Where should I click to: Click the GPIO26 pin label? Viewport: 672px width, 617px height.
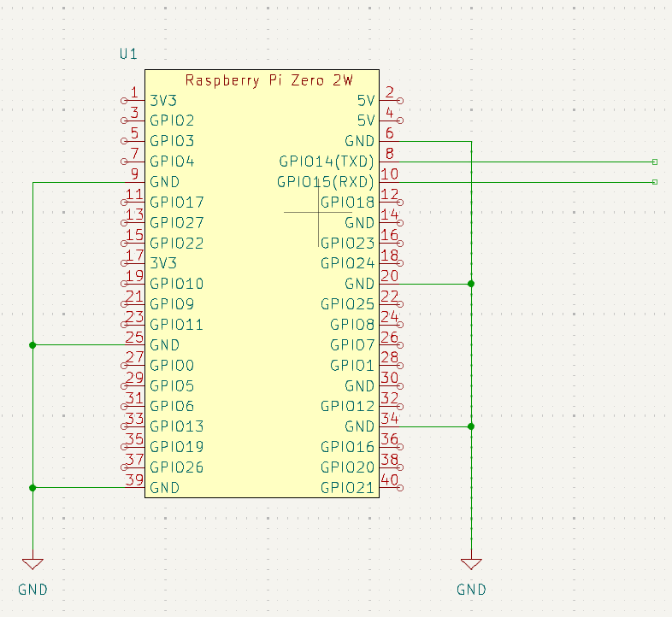click(x=177, y=467)
